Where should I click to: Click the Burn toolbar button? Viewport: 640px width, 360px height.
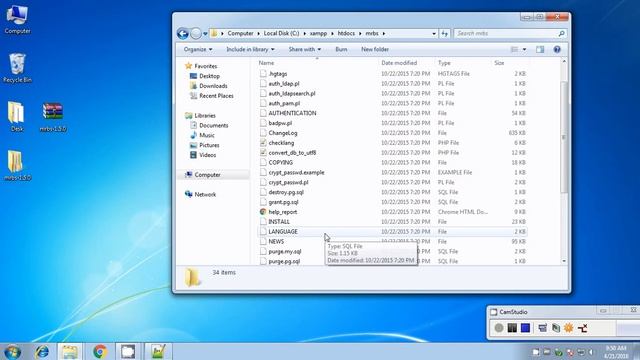click(x=341, y=49)
